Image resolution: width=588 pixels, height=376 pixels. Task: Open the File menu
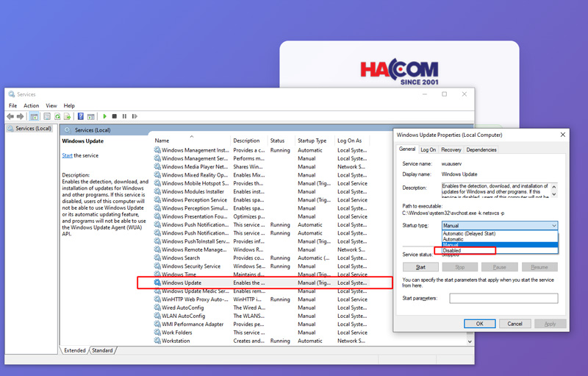click(12, 106)
